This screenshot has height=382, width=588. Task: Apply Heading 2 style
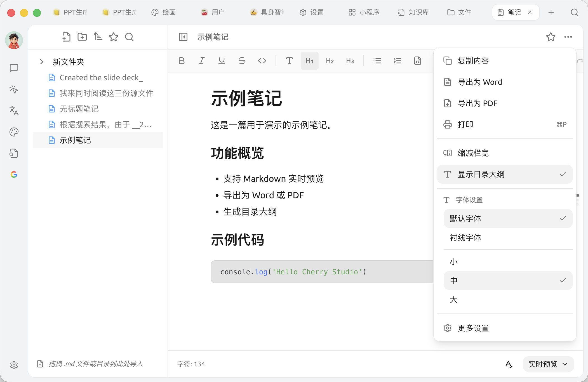[330, 61]
